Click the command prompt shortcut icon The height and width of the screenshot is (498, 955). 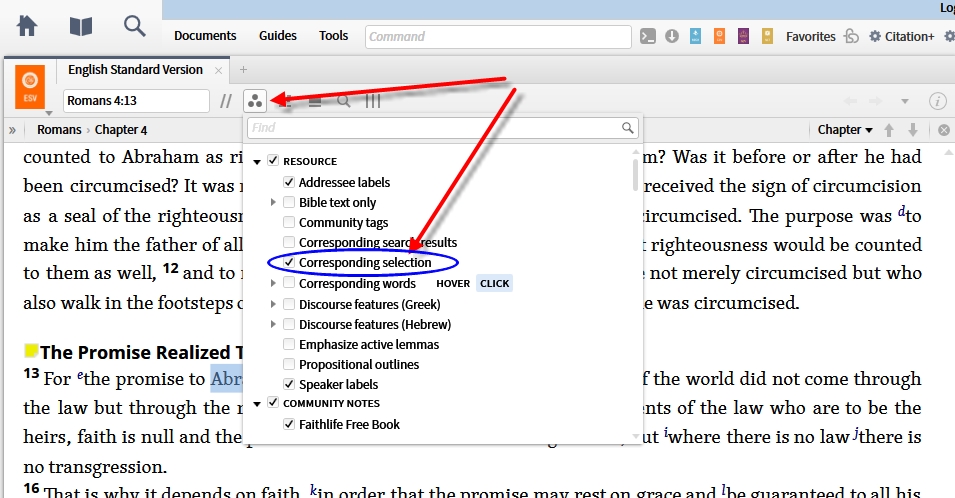647,37
